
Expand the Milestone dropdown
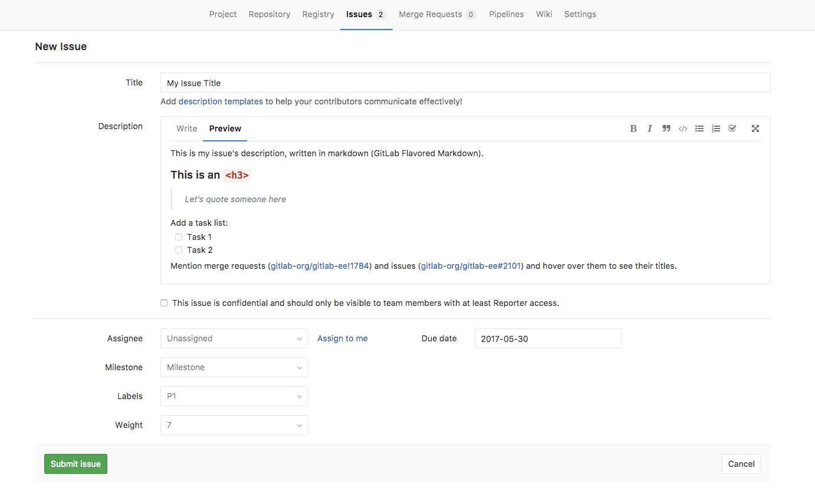click(x=234, y=367)
